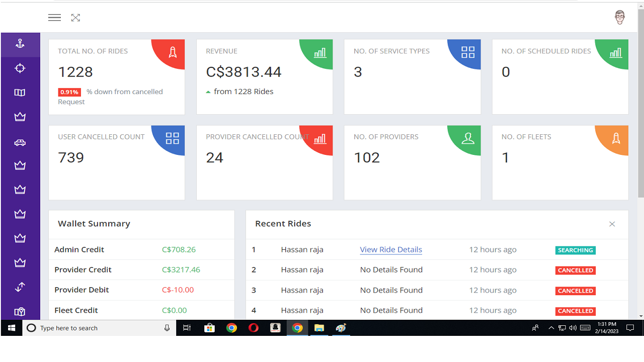This screenshot has width=644, height=362.
Task: Click the SEARCHING status badge
Action: point(575,249)
